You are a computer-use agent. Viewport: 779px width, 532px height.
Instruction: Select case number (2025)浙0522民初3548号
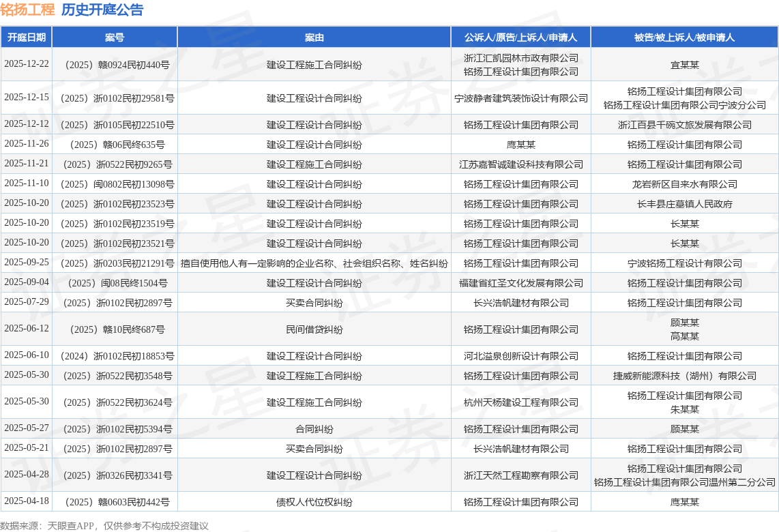[x=115, y=376]
